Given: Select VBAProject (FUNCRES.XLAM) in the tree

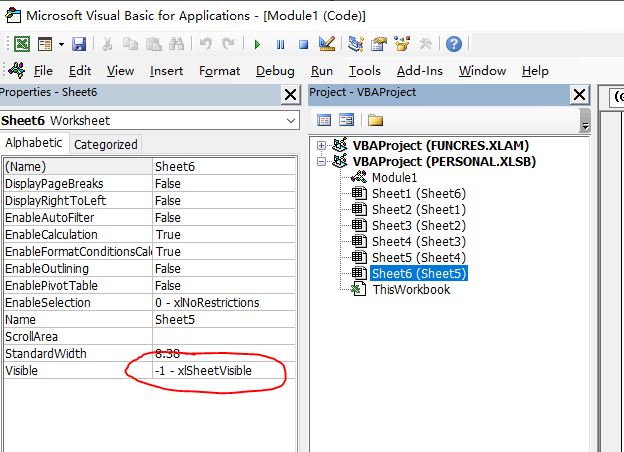Looking at the screenshot, I should tap(441, 146).
